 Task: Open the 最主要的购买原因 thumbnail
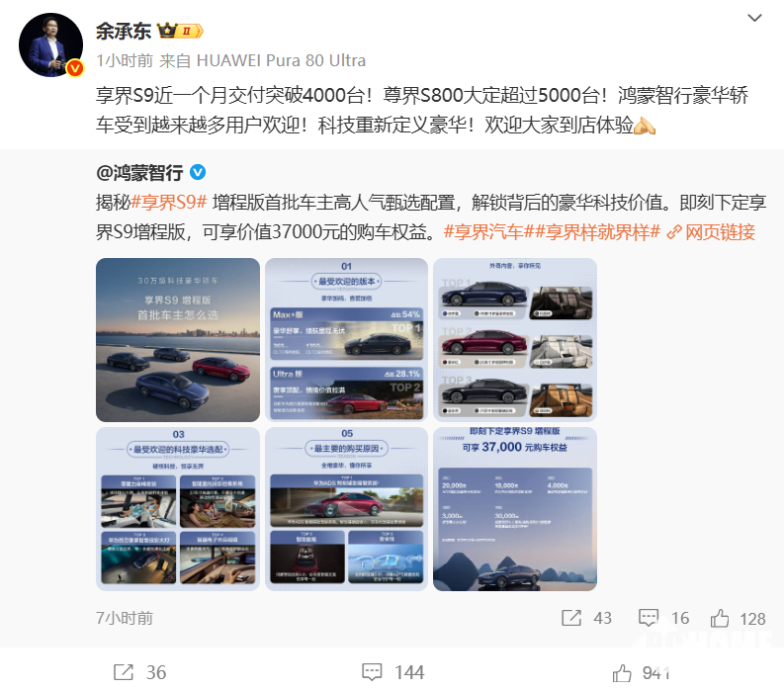point(346,509)
